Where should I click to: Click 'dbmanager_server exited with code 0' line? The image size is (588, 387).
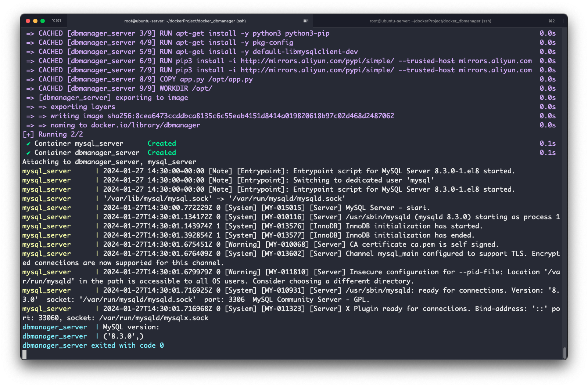tap(93, 346)
